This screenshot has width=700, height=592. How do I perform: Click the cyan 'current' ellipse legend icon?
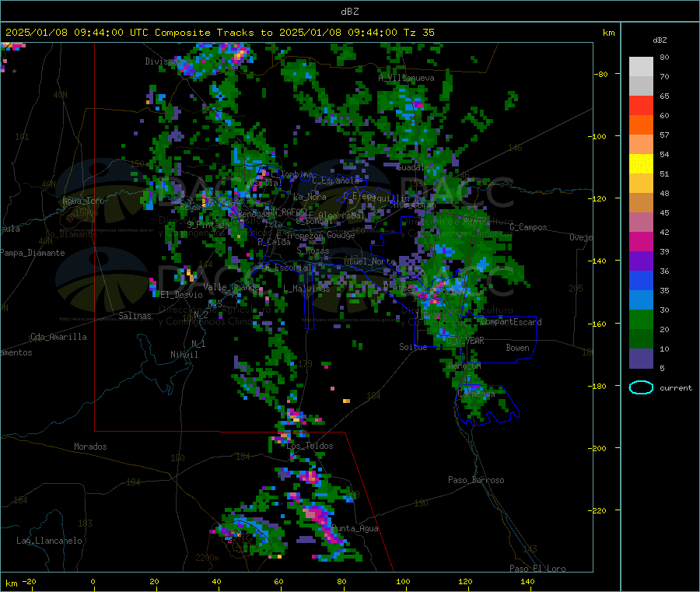(x=641, y=387)
